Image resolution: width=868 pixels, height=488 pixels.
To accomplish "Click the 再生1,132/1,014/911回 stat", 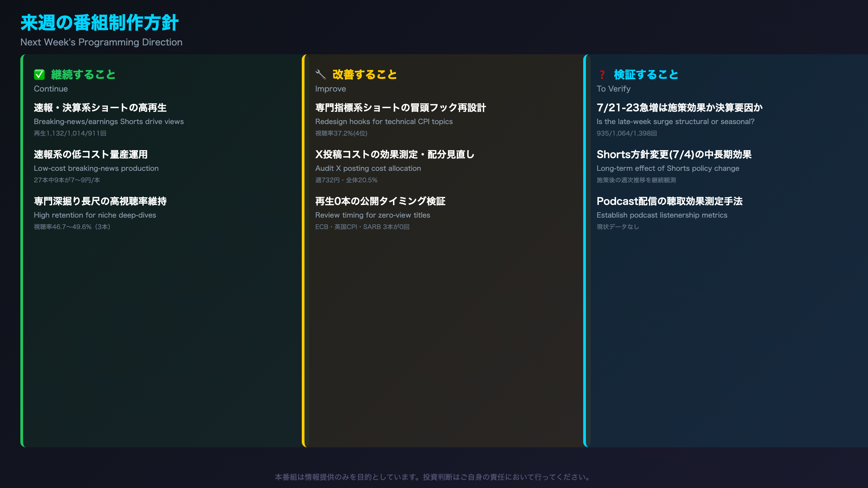I will pos(70,133).
